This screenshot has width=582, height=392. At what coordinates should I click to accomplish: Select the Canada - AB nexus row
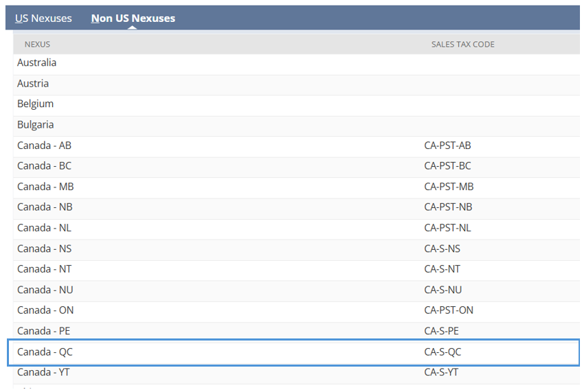click(296, 146)
